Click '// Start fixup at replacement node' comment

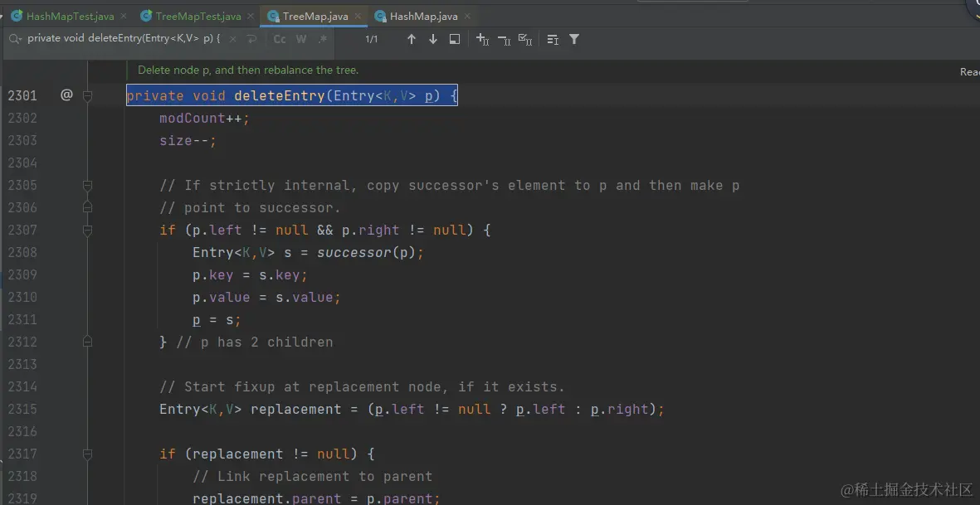362,386
